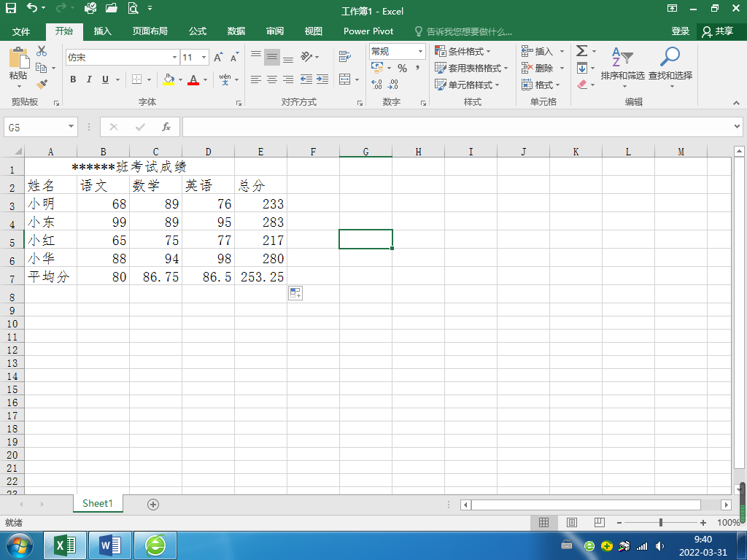Open font size dropdown showing 11
Viewport: 747px width, 560px height.
[204, 57]
